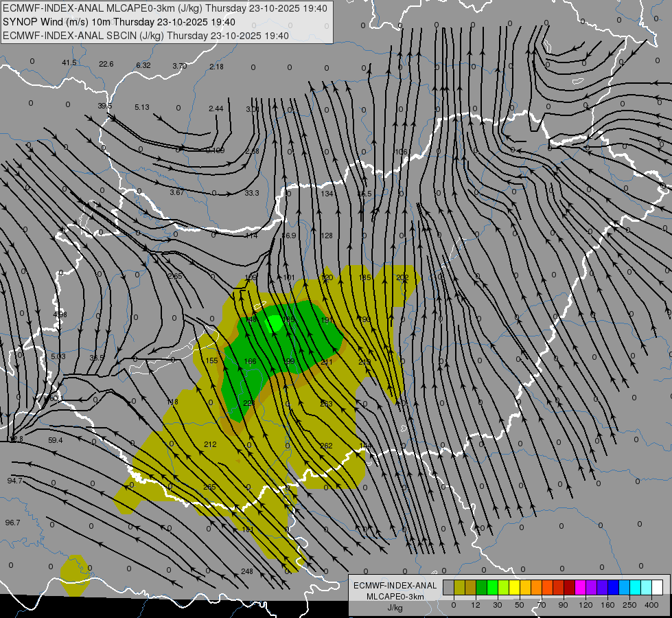Click the legend tick label 250
The width and height of the screenshot is (672, 618).
(x=629, y=605)
